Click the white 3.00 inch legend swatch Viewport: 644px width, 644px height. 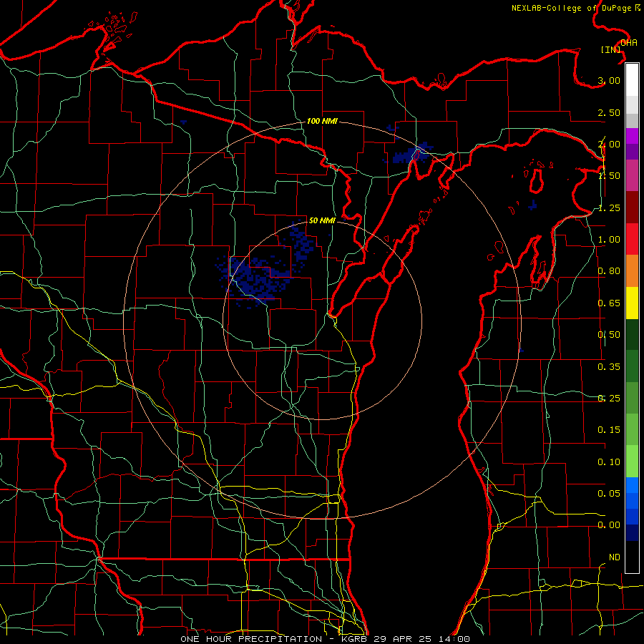point(632,80)
